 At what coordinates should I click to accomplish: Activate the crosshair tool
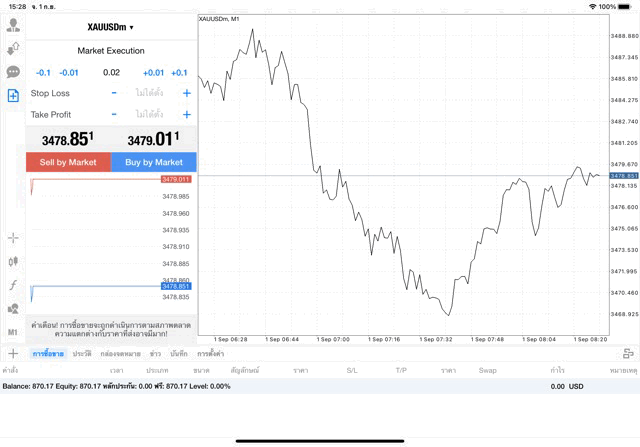coord(13,238)
